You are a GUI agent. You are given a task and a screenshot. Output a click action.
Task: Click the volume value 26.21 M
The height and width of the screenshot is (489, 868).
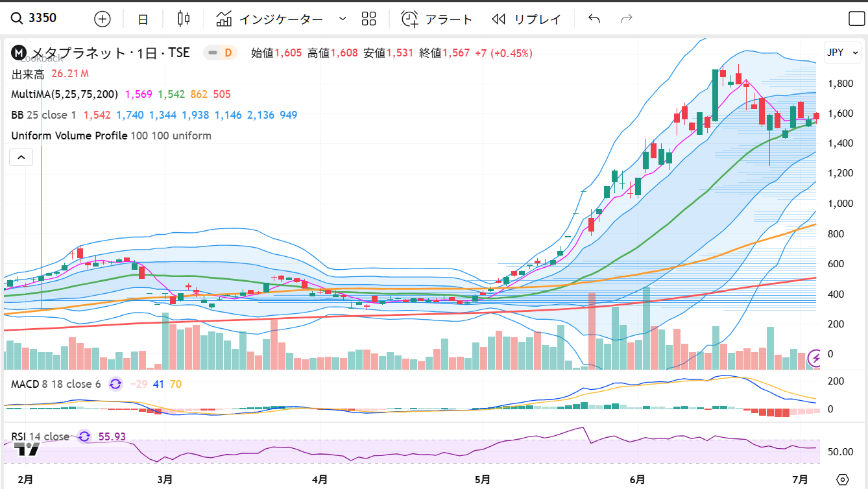[70, 73]
